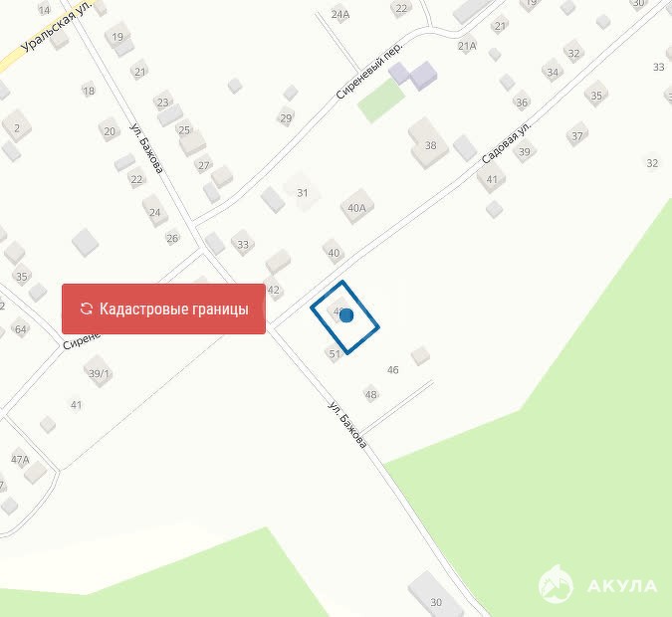Select building 30 at the bottom of the map
The width and height of the screenshot is (672, 617).
coord(435,596)
